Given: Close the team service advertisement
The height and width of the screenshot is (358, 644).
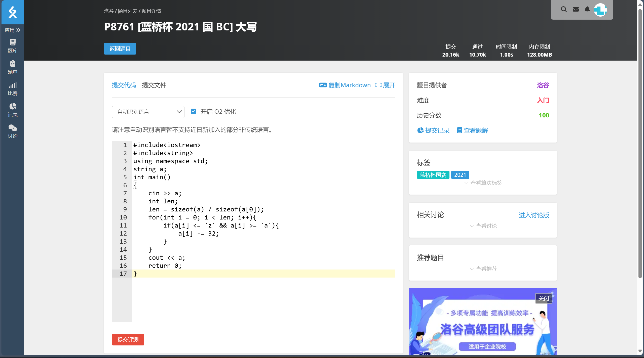Looking at the screenshot, I should (543, 298).
